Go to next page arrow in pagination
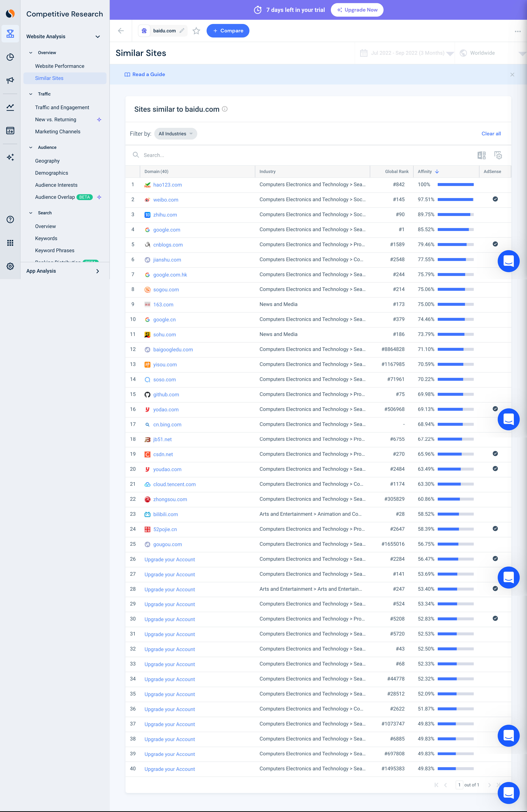 [489, 785]
